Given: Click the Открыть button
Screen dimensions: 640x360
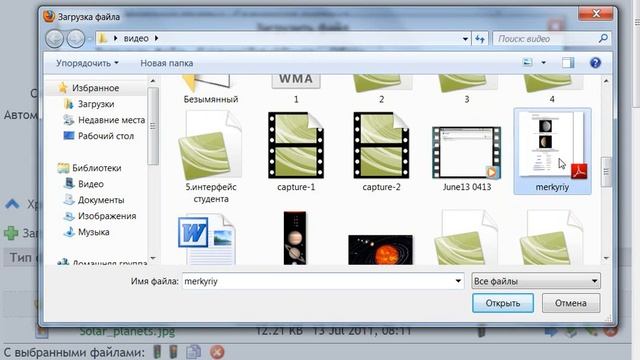Looking at the screenshot, I should [x=503, y=303].
